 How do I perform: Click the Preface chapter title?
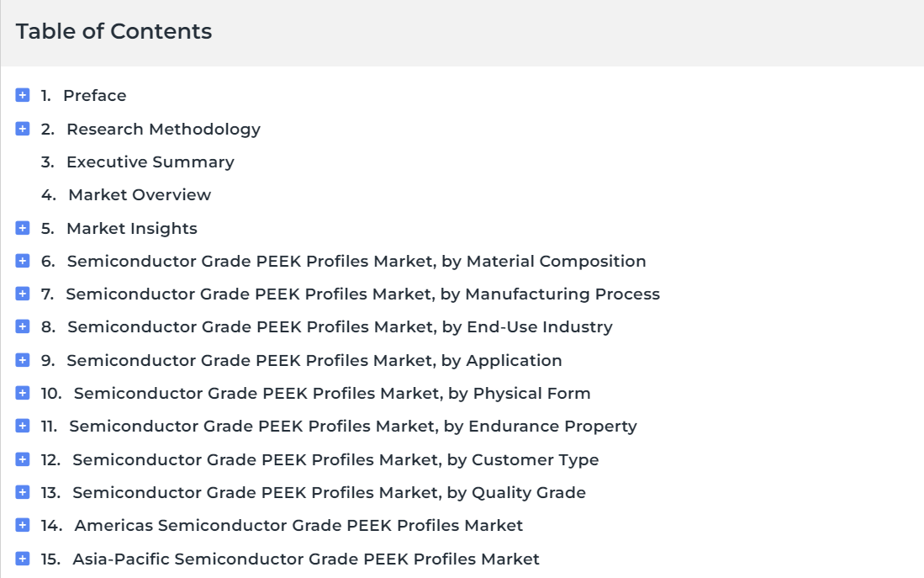[95, 96]
